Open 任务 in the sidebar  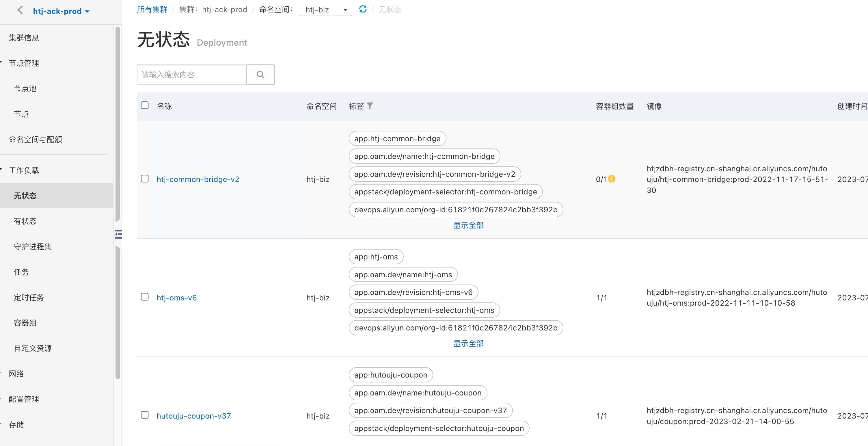[21, 272]
